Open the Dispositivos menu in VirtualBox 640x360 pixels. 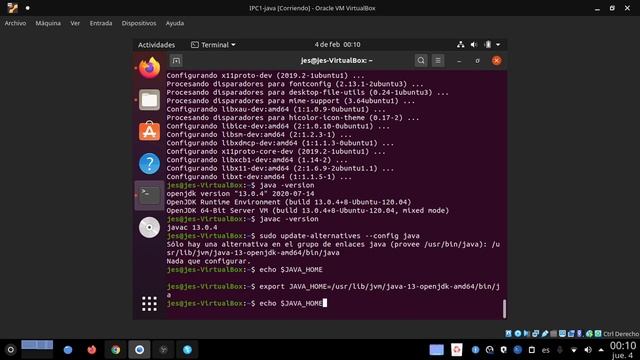tap(139, 23)
